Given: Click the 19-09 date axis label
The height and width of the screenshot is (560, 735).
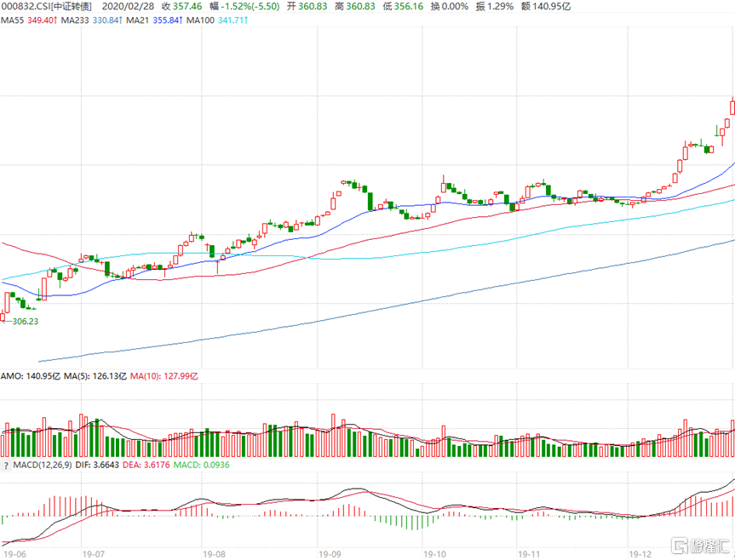Looking at the screenshot, I should click(330, 554).
